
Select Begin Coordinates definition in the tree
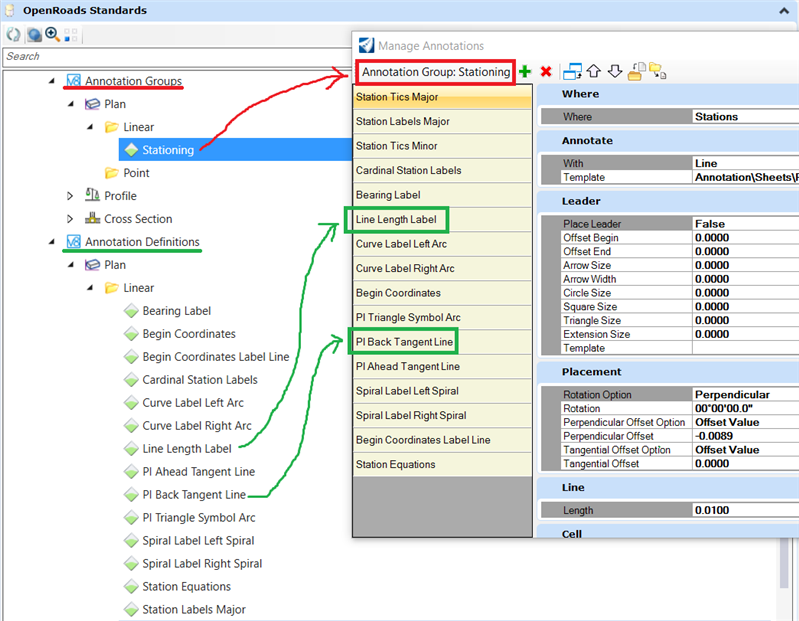pos(189,334)
